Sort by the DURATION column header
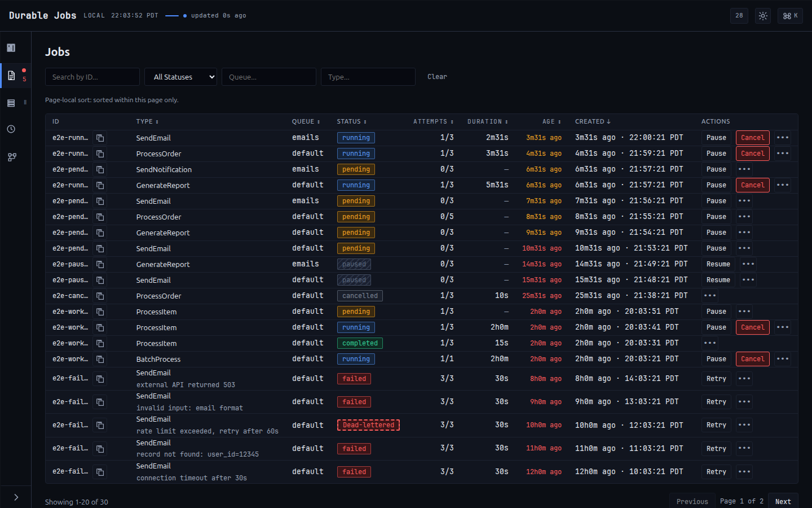Screen dimensions: 812x508 488,121
